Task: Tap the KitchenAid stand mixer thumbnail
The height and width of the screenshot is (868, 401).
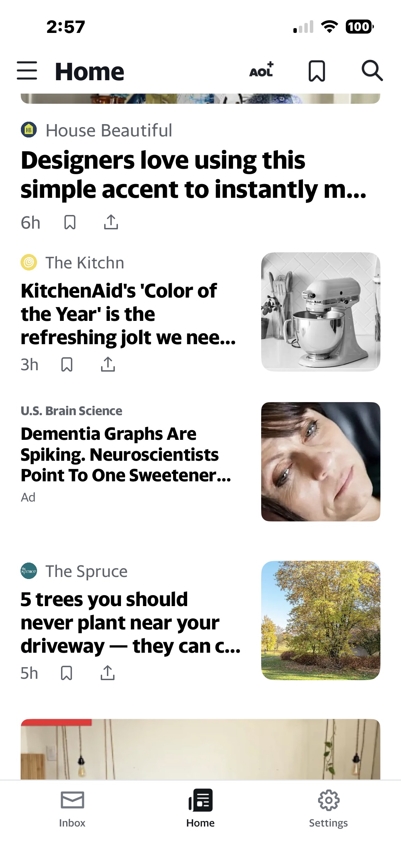Action: [320, 312]
